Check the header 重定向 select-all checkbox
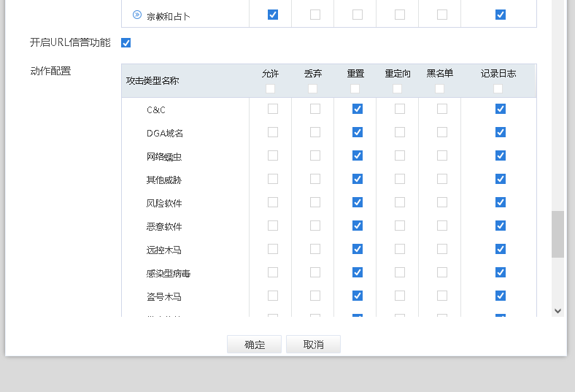The width and height of the screenshot is (575, 392). pyautogui.click(x=398, y=88)
